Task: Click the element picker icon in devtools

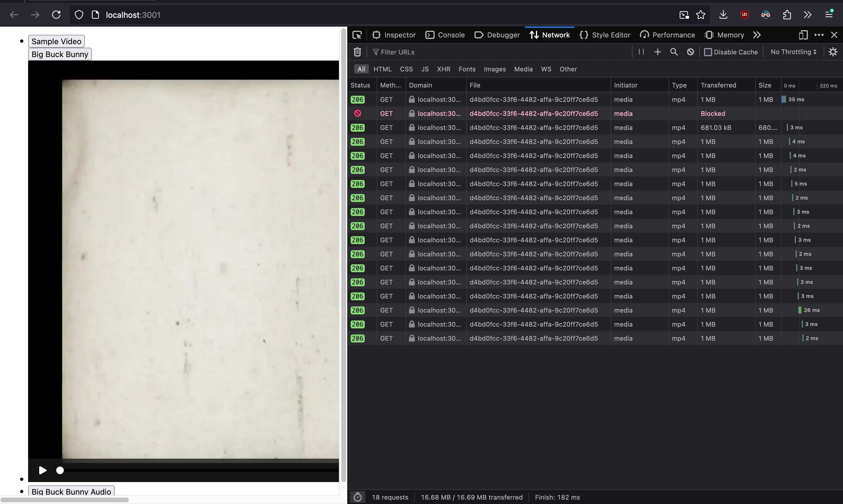Action: pos(357,35)
